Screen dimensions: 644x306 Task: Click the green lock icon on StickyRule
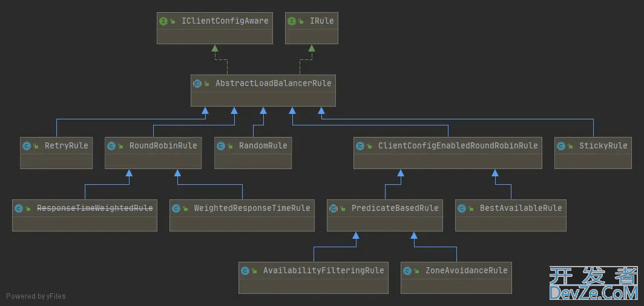point(571,147)
